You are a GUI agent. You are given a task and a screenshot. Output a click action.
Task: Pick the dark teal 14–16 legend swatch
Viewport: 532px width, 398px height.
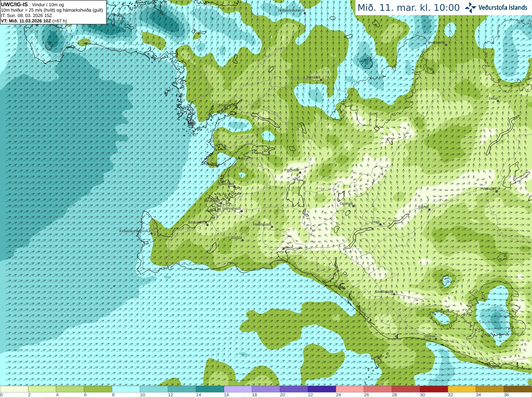tap(210, 389)
